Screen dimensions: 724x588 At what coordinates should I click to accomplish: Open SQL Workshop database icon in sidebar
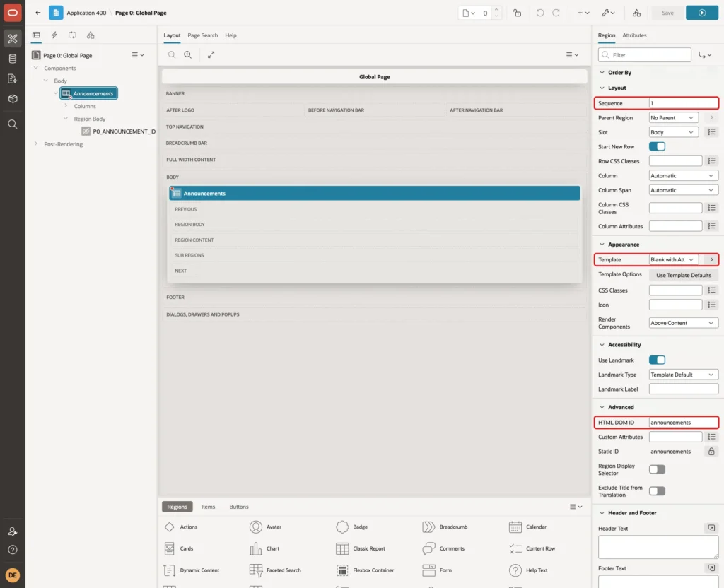(x=13, y=59)
